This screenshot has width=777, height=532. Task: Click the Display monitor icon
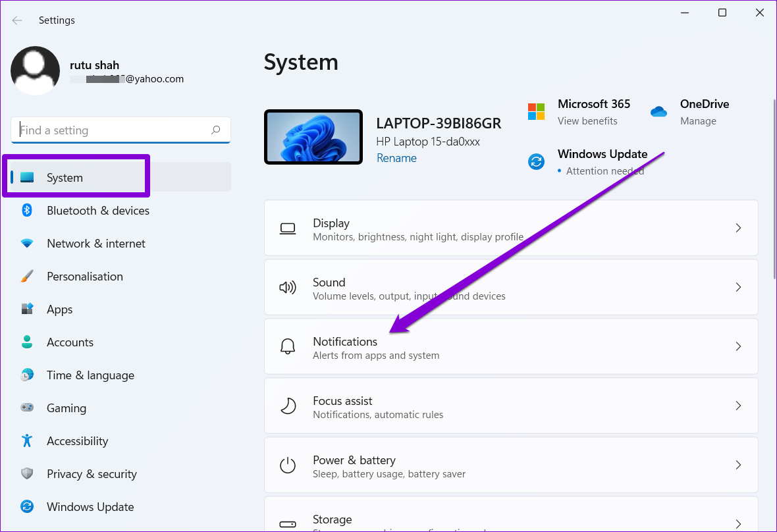pyautogui.click(x=287, y=228)
